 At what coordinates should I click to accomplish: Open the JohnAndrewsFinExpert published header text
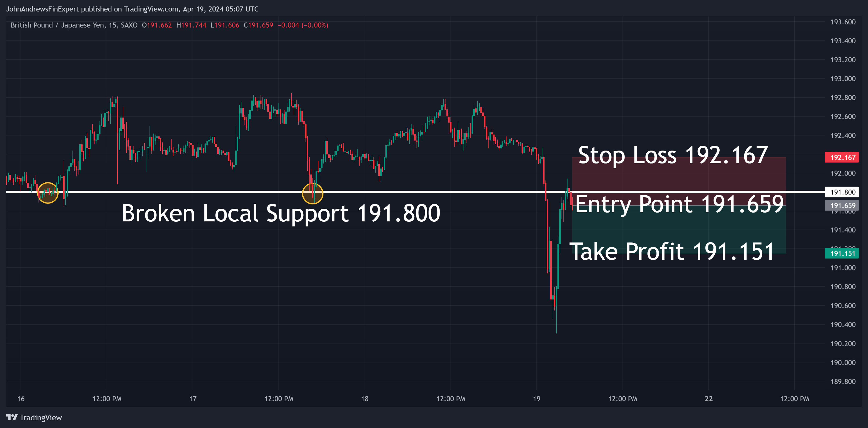(132, 9)
